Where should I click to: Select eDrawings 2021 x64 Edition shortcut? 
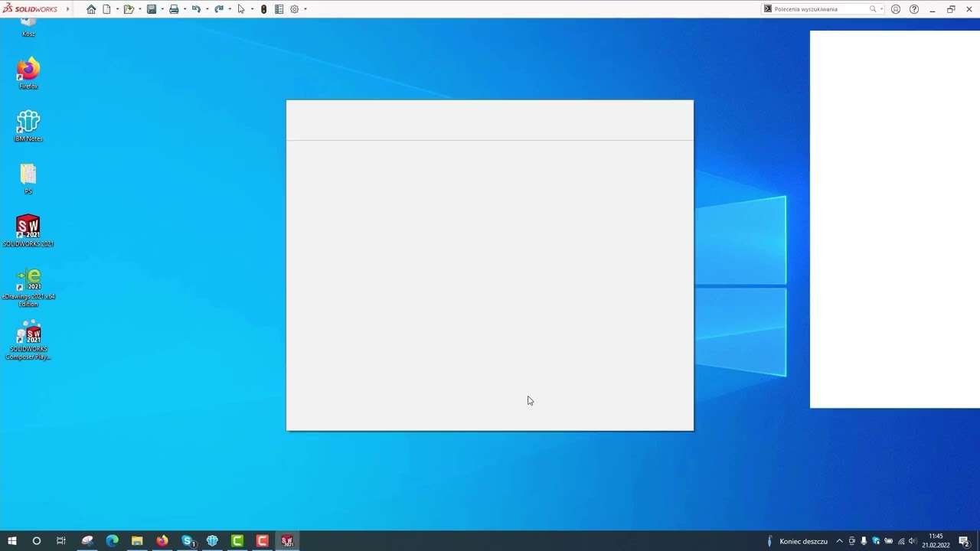pos(28,287)
